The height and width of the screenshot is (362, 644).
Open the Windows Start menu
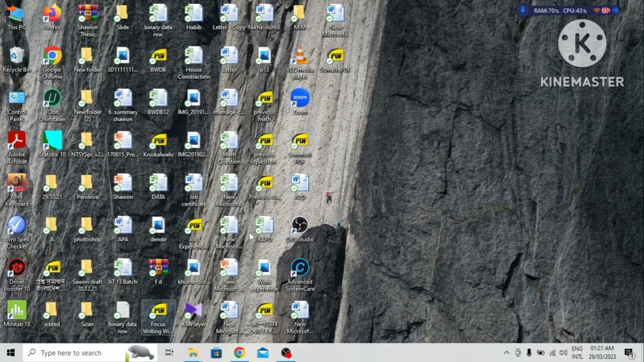(11, 353)
